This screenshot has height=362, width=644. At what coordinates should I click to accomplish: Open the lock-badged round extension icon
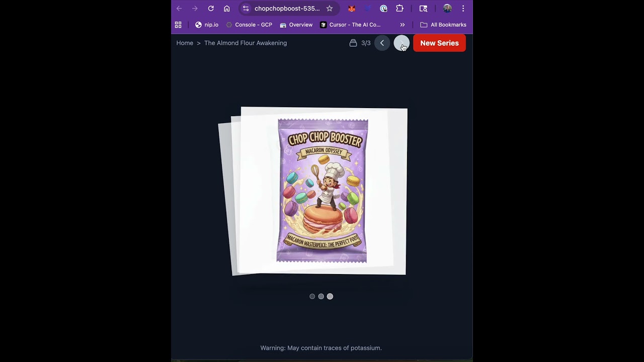click(x=384, y=9)
